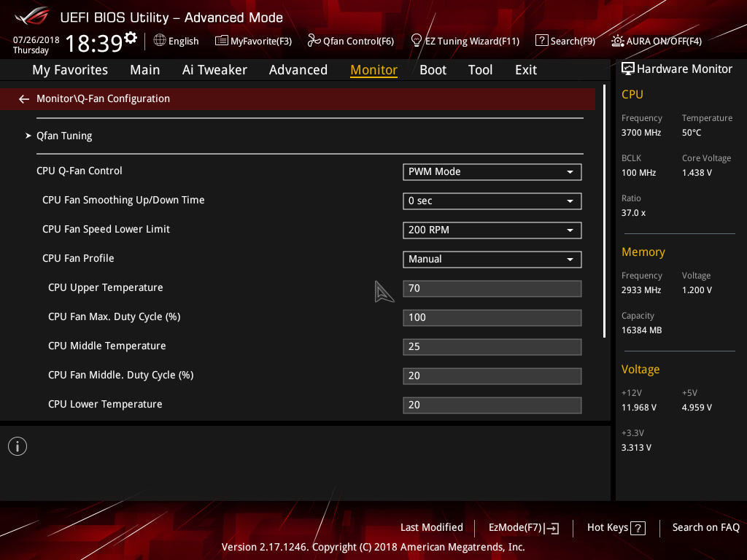Click CPU Upper Temperature field
The height and width of the screenshot is (560, 747).
[492, 289]
